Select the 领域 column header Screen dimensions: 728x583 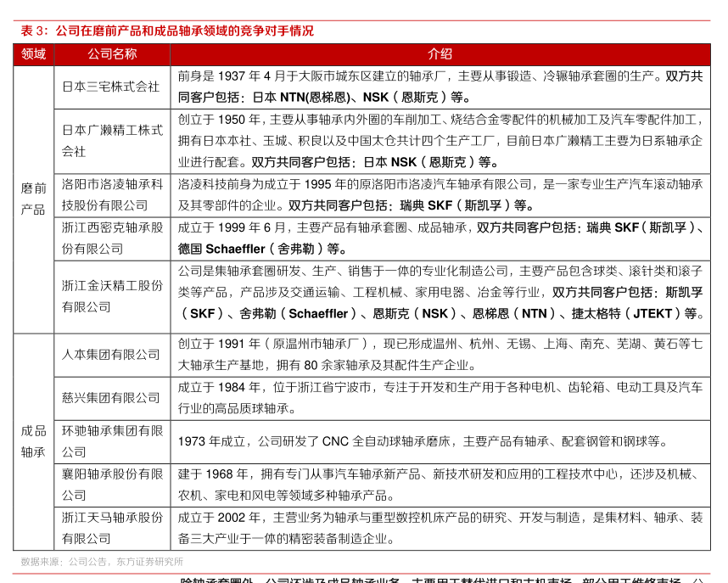[33, 53]
